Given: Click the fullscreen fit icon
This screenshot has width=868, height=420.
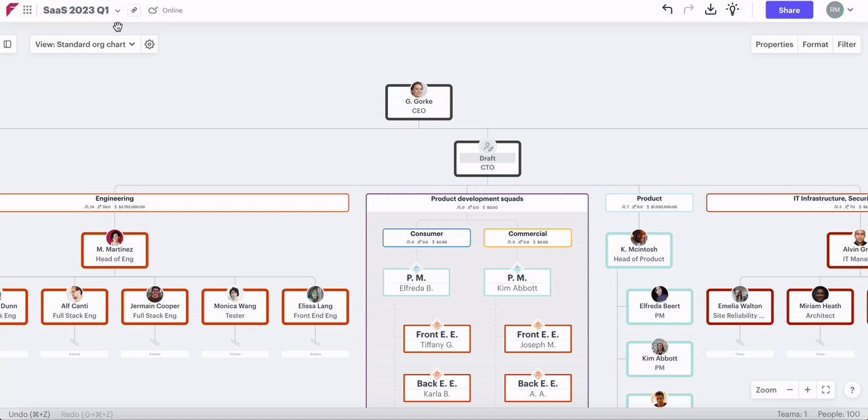Looking at the screenshot, I should coord(825,390).
